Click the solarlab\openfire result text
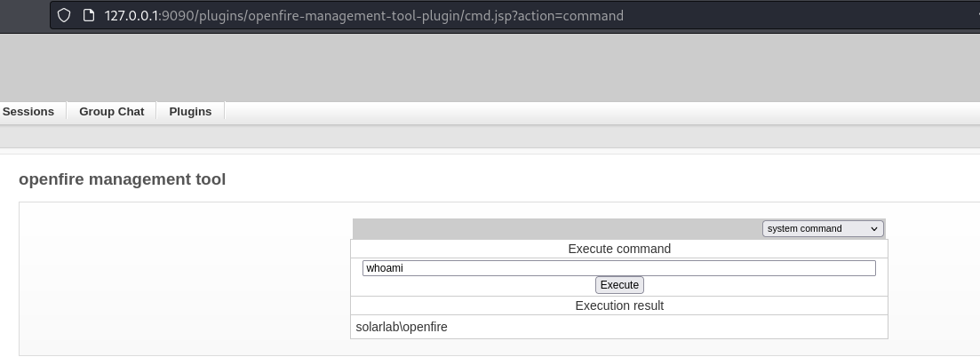This screenshot has height=357, width=980. [402, 327]
